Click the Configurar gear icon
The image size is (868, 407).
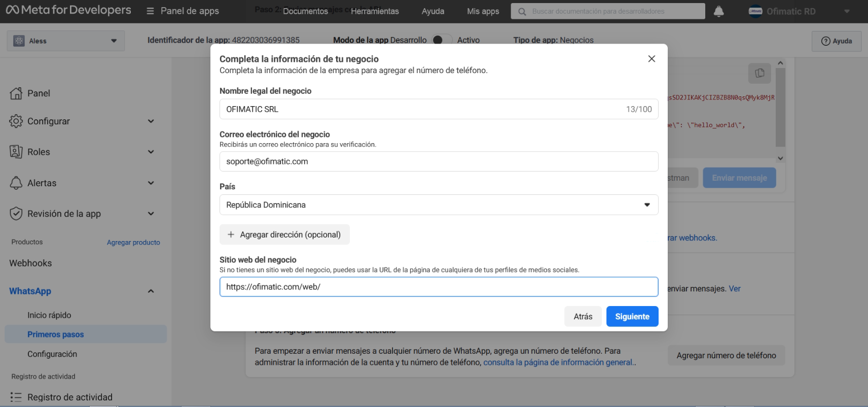[16, 121]
